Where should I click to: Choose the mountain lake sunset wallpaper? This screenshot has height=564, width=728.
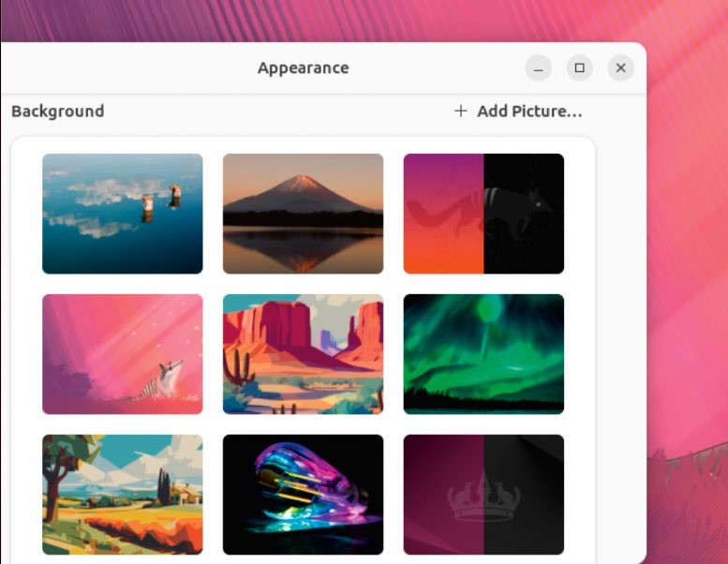[304, 214]
